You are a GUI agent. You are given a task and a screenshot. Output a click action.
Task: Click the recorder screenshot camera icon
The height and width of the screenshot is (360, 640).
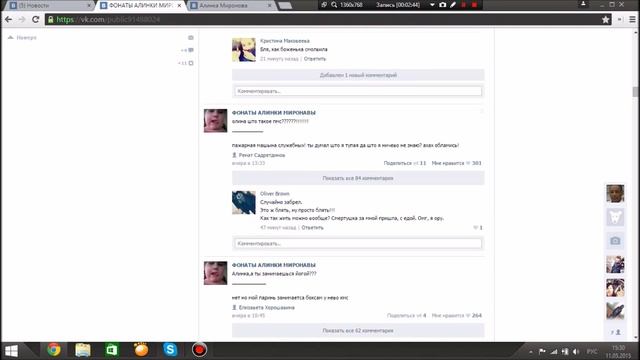click(442, 5)
